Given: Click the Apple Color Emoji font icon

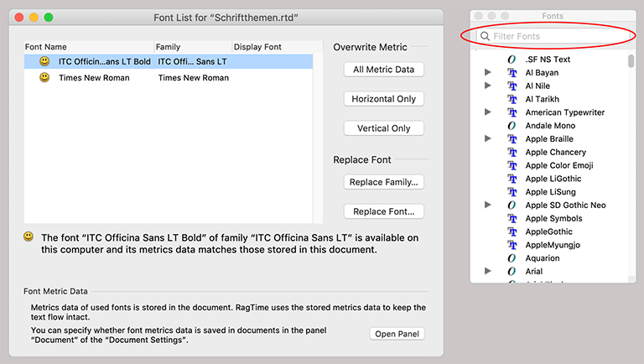Looking at the screenshot, I should [x=512, y=165].
